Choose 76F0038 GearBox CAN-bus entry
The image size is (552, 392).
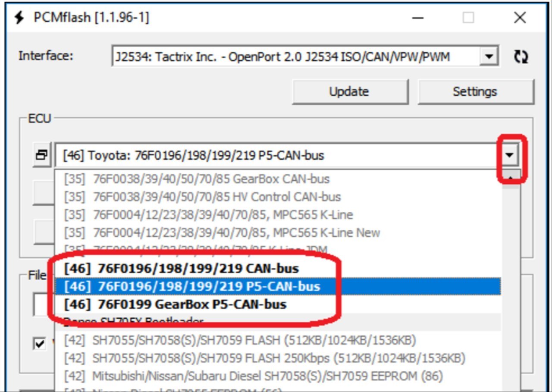278,179
